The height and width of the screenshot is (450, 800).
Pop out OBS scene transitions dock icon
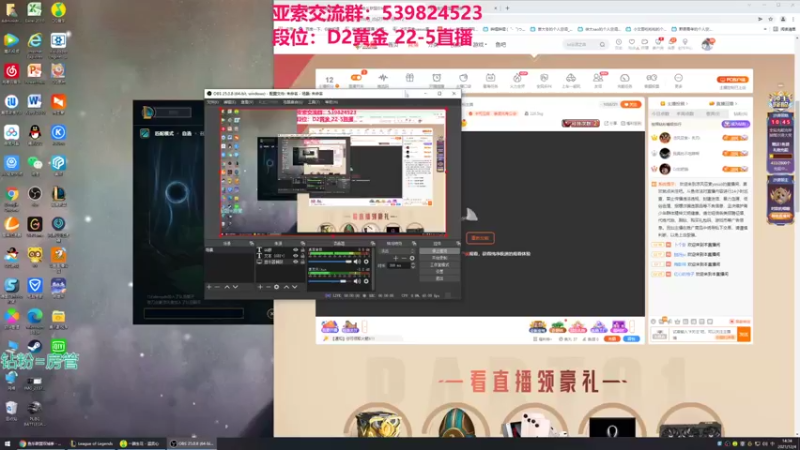click(x=414, y=243)
